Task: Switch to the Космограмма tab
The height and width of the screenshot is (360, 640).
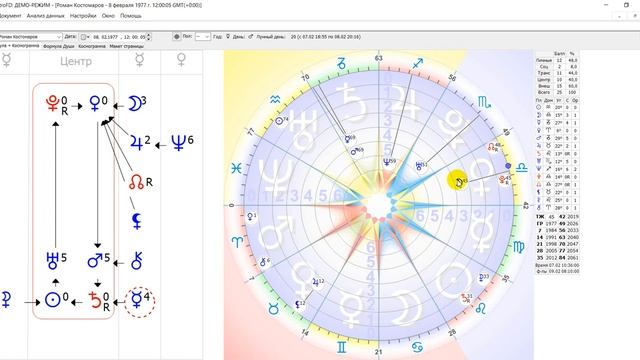Action: (92, 46)
